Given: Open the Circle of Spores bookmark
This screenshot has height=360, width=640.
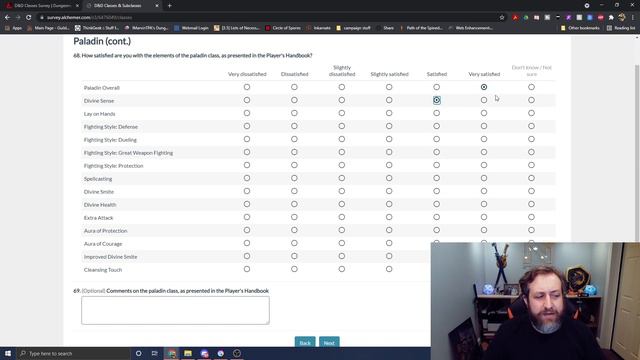Looking at the screenshot, I should click(x=283, y=28).
